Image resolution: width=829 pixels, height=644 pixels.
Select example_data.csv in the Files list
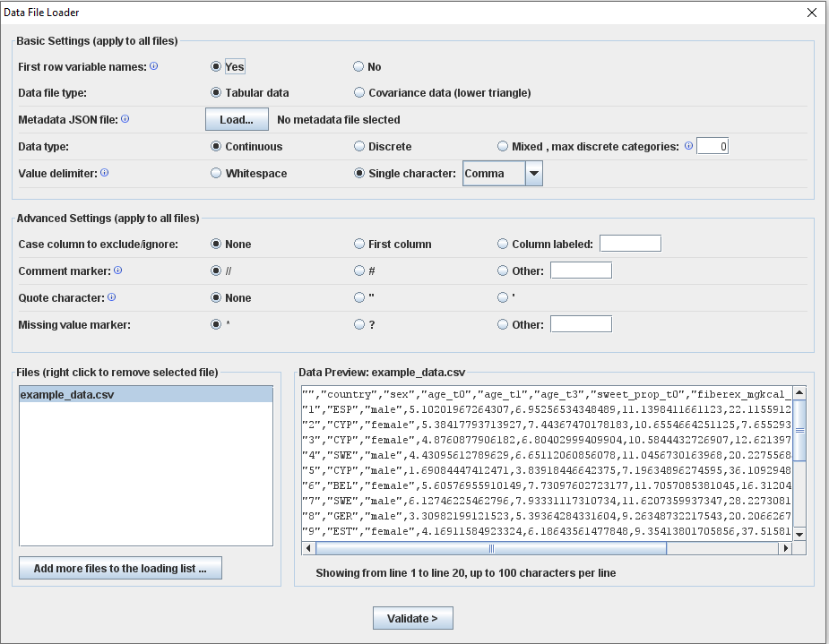tap(67, 395)
